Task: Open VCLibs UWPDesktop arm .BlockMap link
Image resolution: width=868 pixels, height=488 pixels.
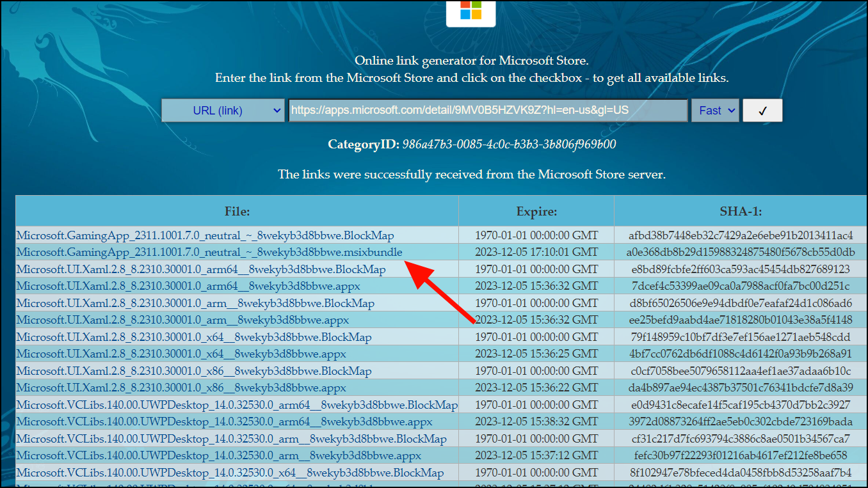Action: [232, 439]
